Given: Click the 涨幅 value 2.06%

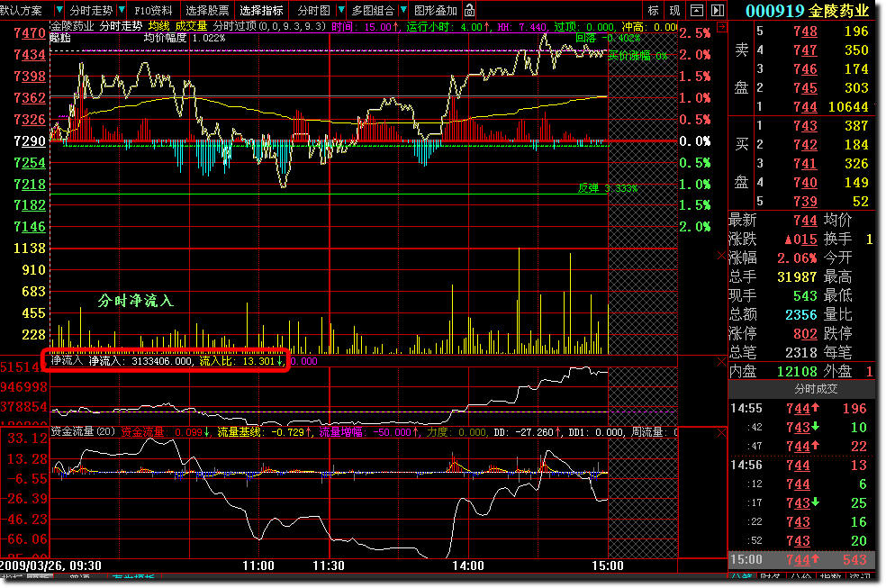Looking at the screenshot, I should coord(797,258).
